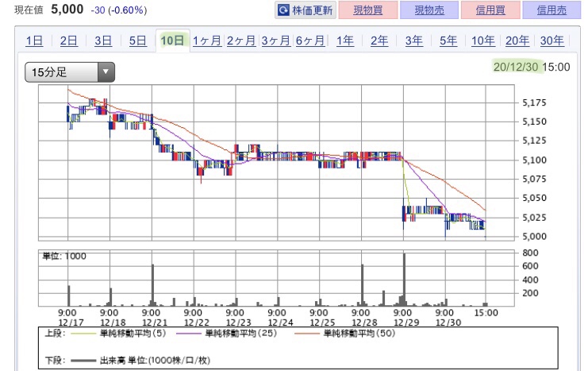Click the volume spike at 12/28 9:00
This screenshot has width=588, height=371.
click(x=363, y=285)
